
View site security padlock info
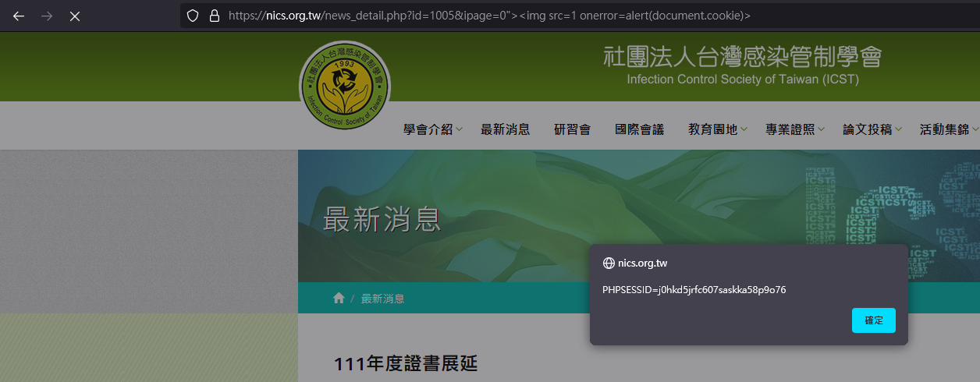coord(215,16)
